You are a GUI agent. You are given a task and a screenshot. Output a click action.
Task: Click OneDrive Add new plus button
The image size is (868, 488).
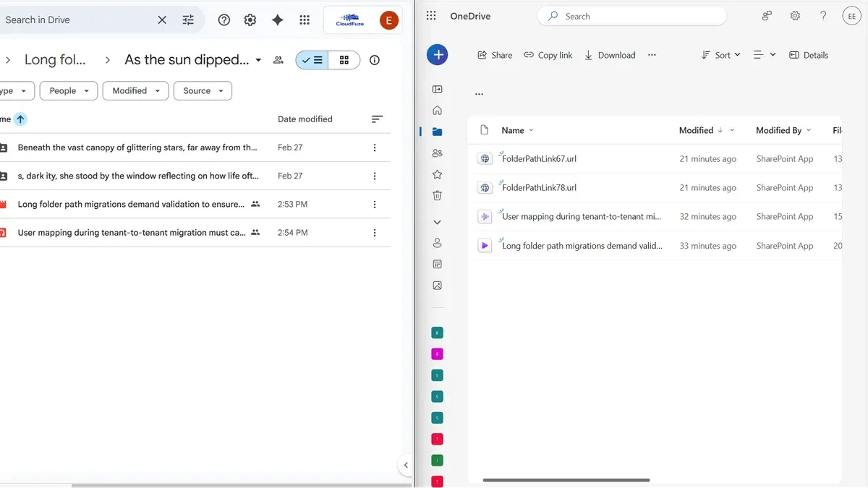438,54
